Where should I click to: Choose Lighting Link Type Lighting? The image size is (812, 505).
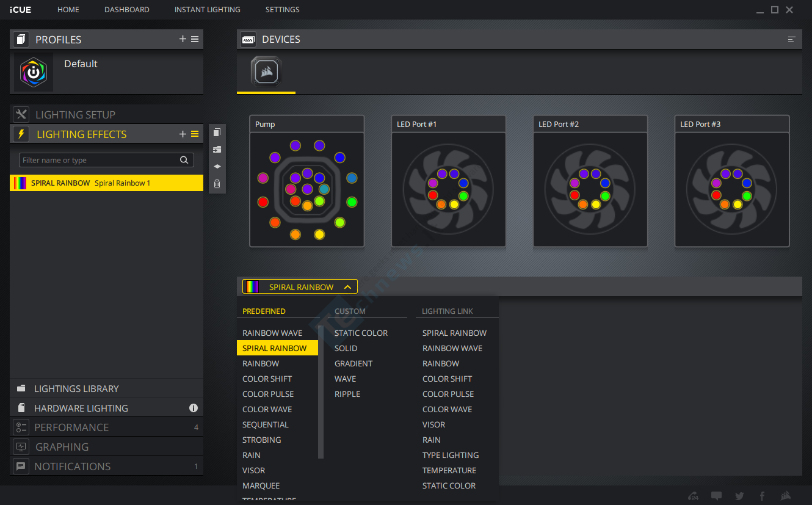tap(451, 455)
